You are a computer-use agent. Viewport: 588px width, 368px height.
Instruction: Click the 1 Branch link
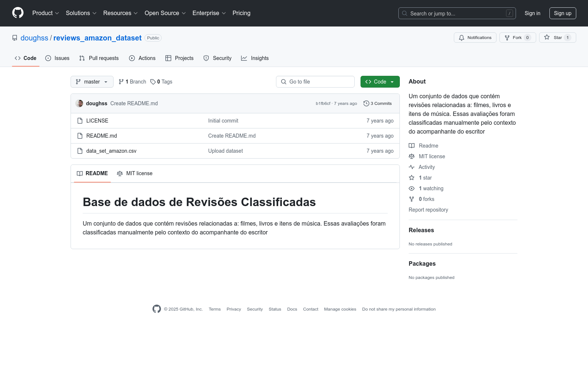click(x=132, y=82)
